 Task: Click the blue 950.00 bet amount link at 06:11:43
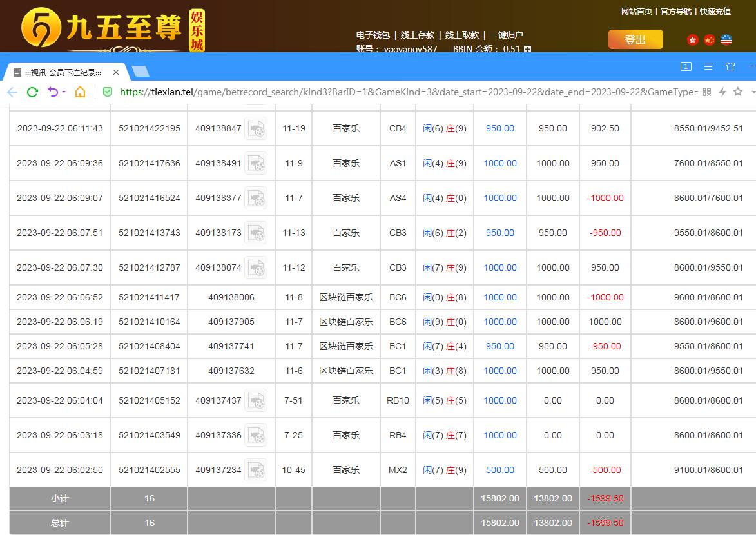[x=499, y=128]
